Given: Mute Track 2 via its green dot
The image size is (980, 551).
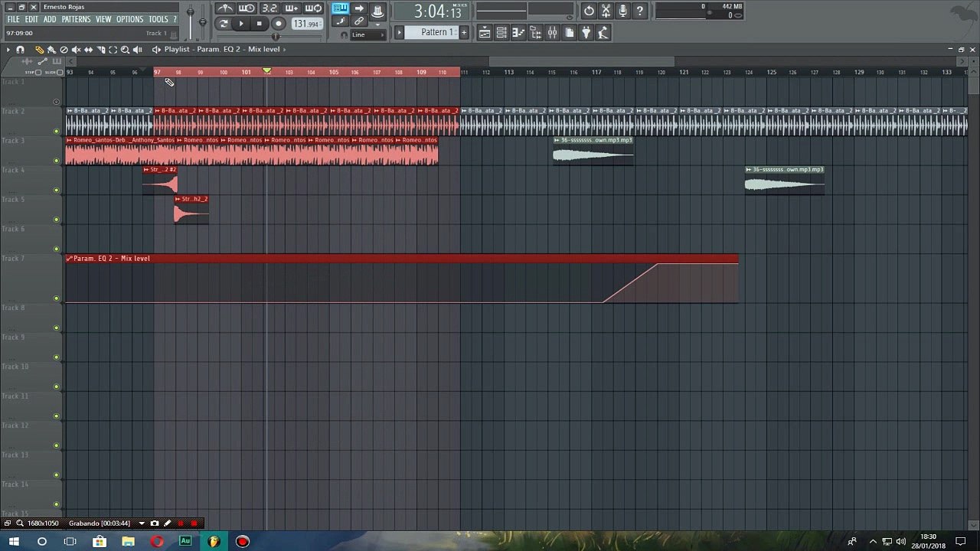Looking at the screenshot, I should [x=56, y=131].
